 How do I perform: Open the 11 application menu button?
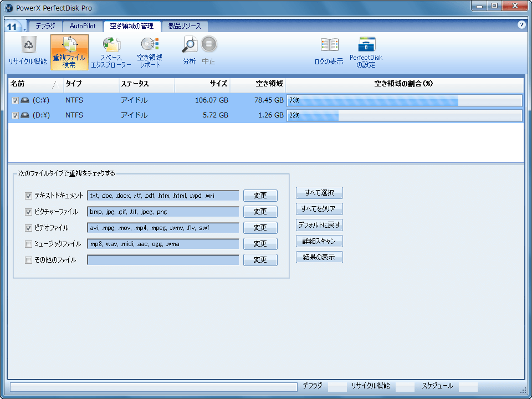pos(16,26)
